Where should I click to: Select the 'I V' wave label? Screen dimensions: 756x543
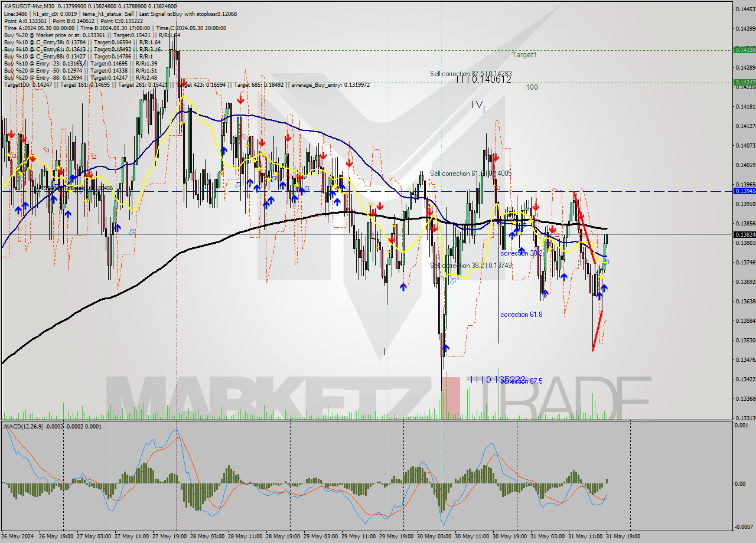[x=478, y=104]
